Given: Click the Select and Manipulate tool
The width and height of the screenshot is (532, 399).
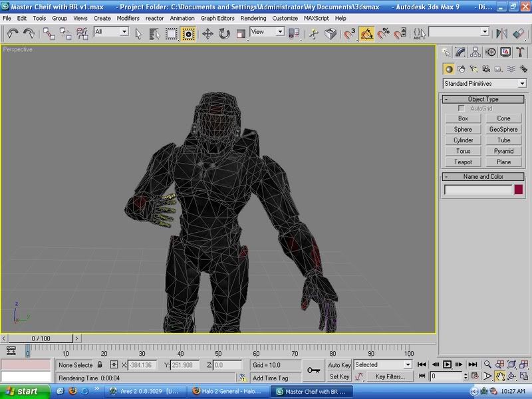Looking at the screenshot, I should tap(313, 34).
